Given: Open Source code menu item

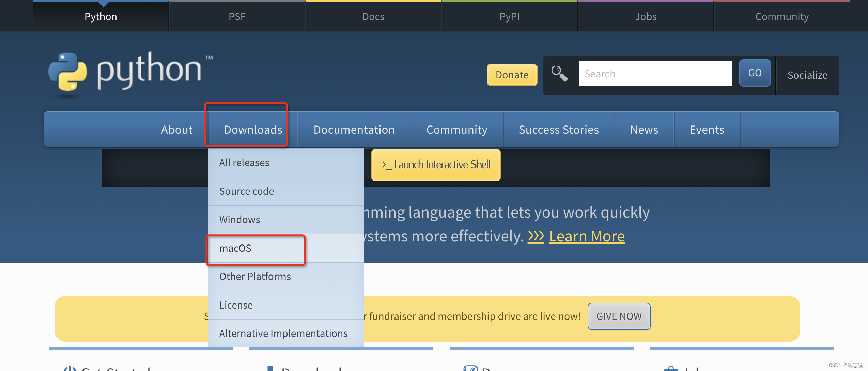Looking at the screenshot, I should (246, 191).
